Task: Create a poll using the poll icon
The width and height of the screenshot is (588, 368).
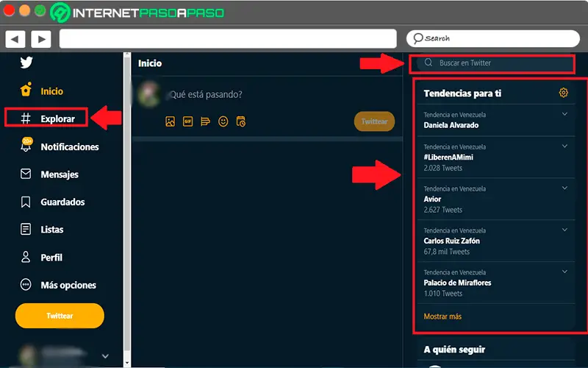Action: pyautogui.click(x=205, y=121)
